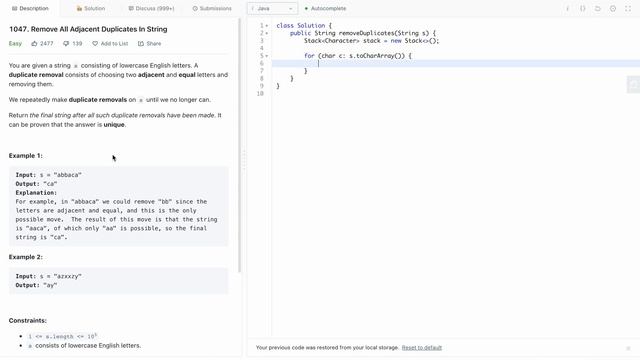Viewport: 640px width, 360px height.
Task: Click the Reset to default link
Action: click(422, 348)
